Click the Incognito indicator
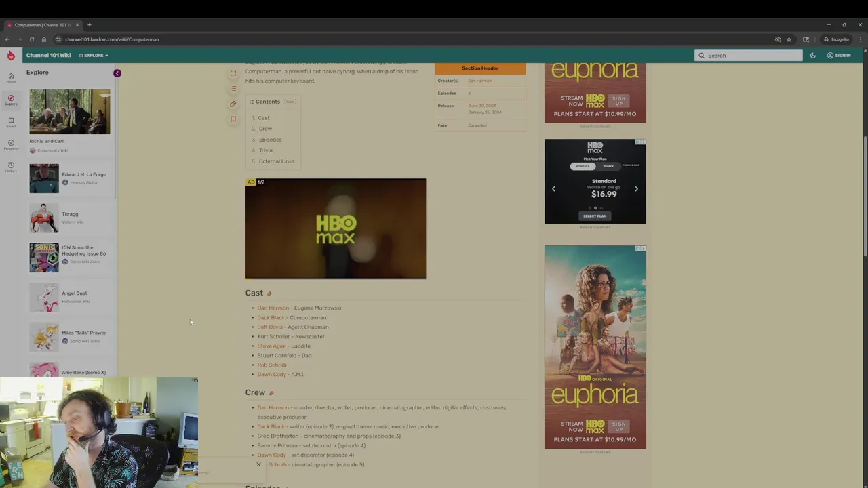868x488 pixels. (837, 39)
